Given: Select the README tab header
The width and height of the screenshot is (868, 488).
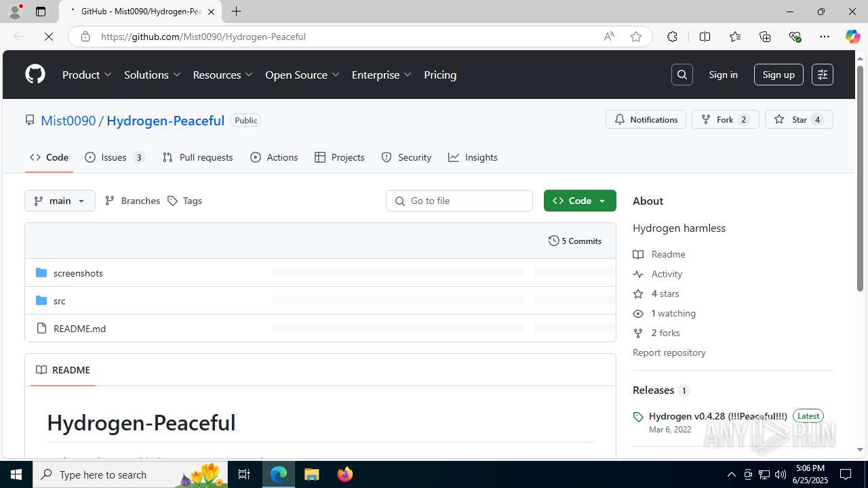Looking at the screenshot, I should coord(63,370).
